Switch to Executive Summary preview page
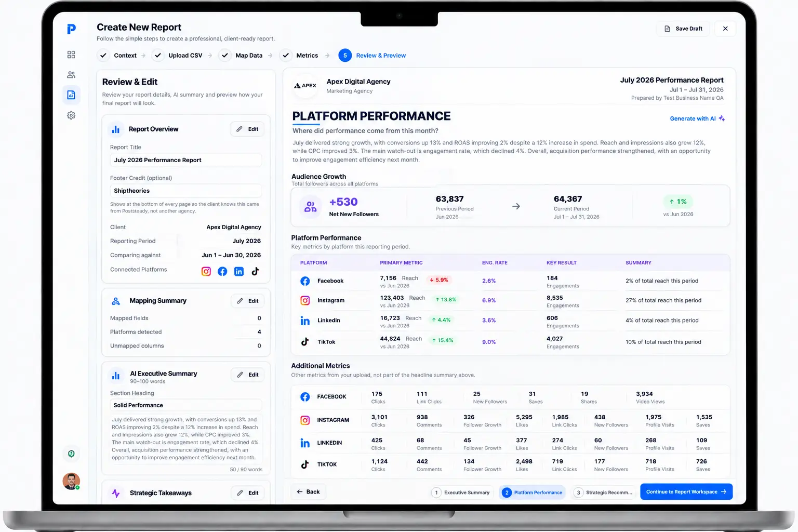This screenshot has height=532, width=798. click(461, 493)
